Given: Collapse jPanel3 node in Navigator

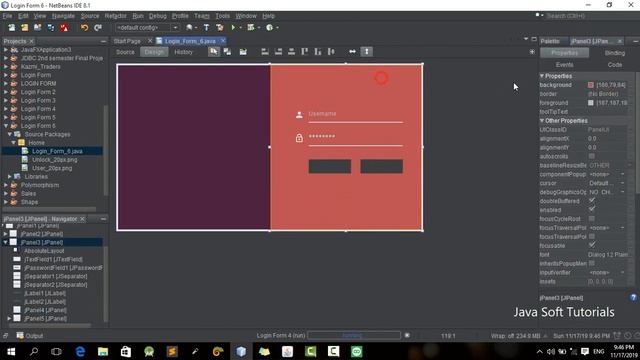Looking at the screenshot, I should (6, 242).
